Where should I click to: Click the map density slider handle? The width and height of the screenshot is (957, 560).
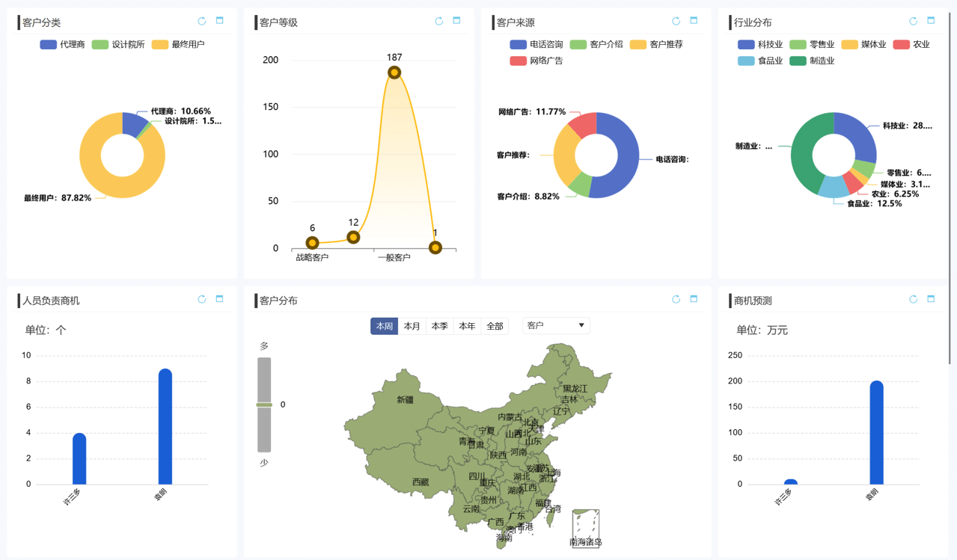click(264, 404)
